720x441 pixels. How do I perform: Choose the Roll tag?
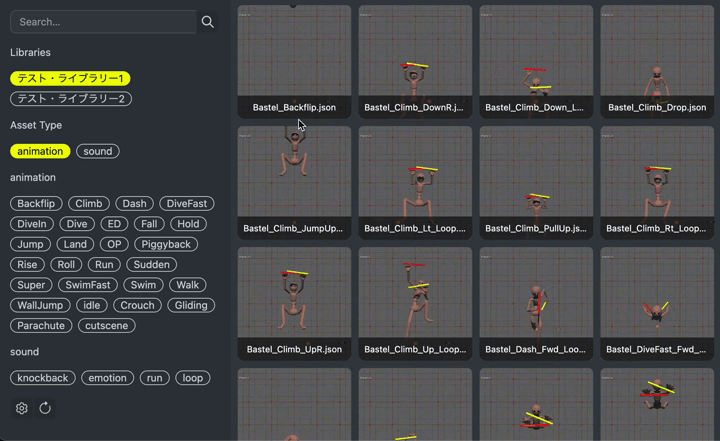tap(66, 265)
